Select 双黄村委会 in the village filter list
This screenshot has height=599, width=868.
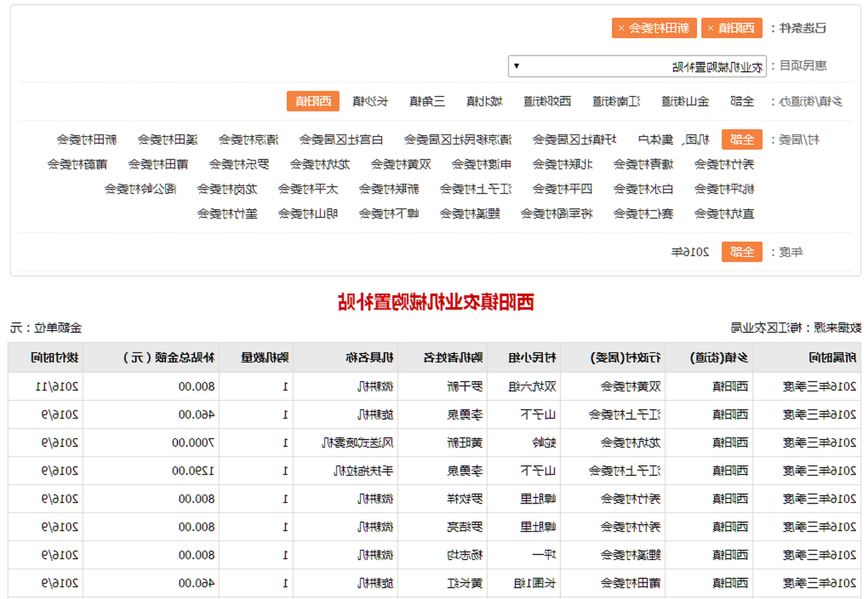pyautogui.click(x=401, y=165)
